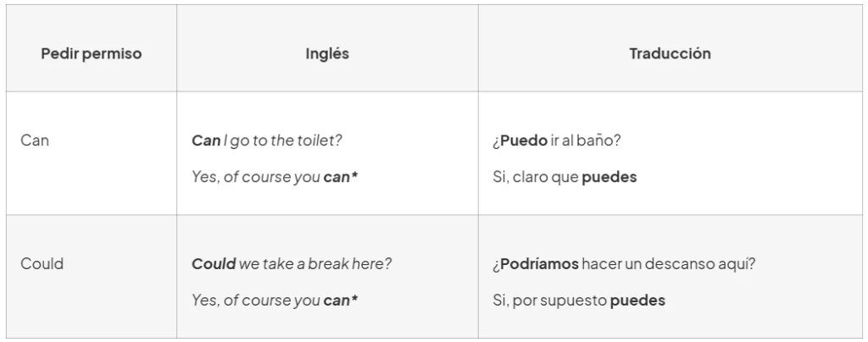The width and height of the screenshot is (868, 342).
Task: Click the 'Inglés' column header
Action: (x=327, y=53)
